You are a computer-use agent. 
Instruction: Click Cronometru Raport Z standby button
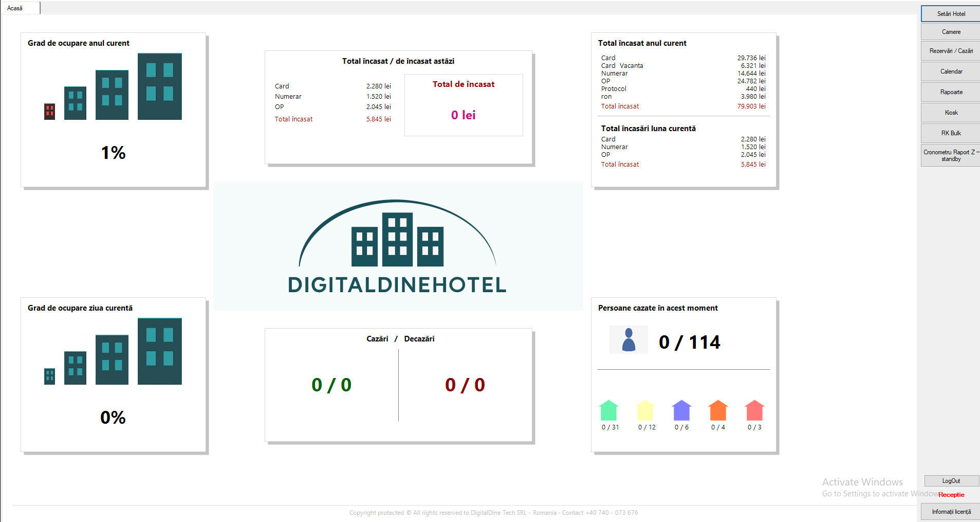pyautogui.click(x=951, y=155)
